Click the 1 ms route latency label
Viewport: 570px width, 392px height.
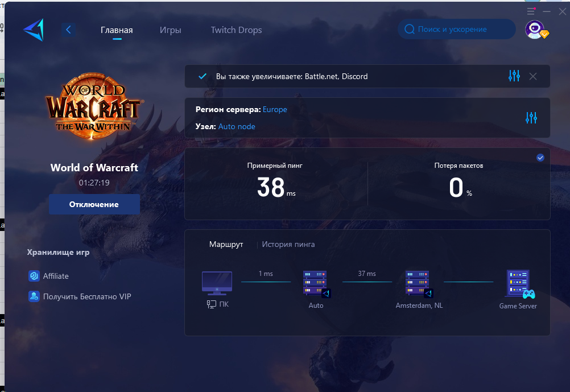pos(266,274)
